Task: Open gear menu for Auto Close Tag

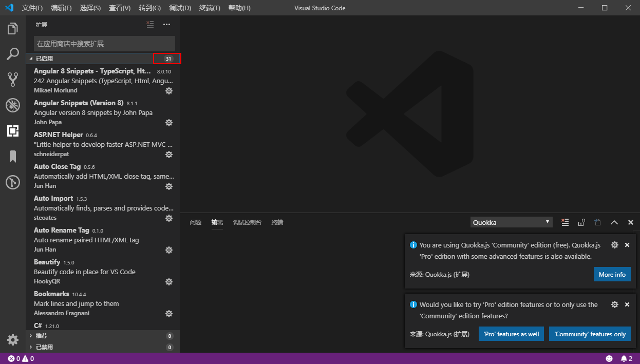Action: [169, 186]
